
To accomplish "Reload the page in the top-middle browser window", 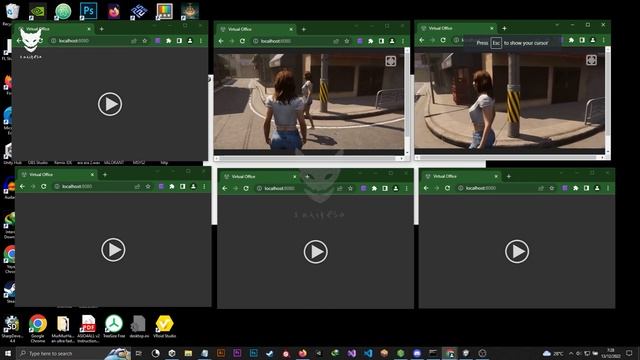I will click(x=242, y=41).
